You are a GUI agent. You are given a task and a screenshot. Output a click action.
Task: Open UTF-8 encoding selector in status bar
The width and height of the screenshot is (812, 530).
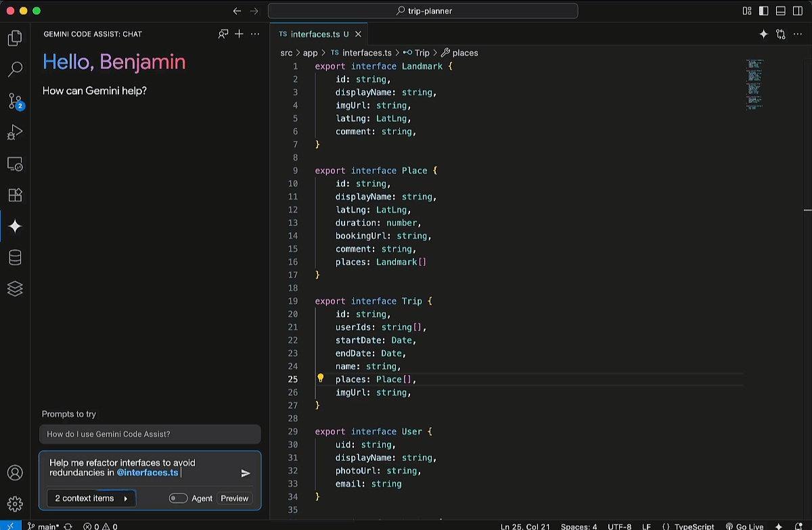[621, 526]
